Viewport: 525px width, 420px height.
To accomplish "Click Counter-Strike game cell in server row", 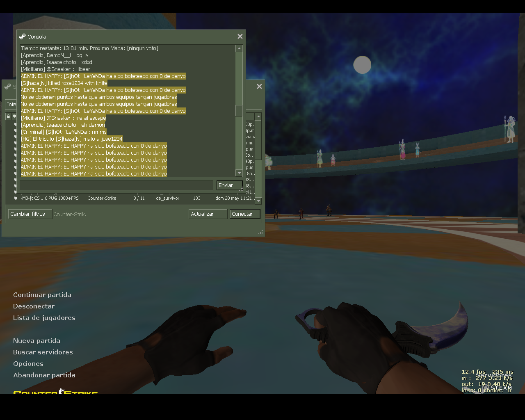I will click(102, 198).
